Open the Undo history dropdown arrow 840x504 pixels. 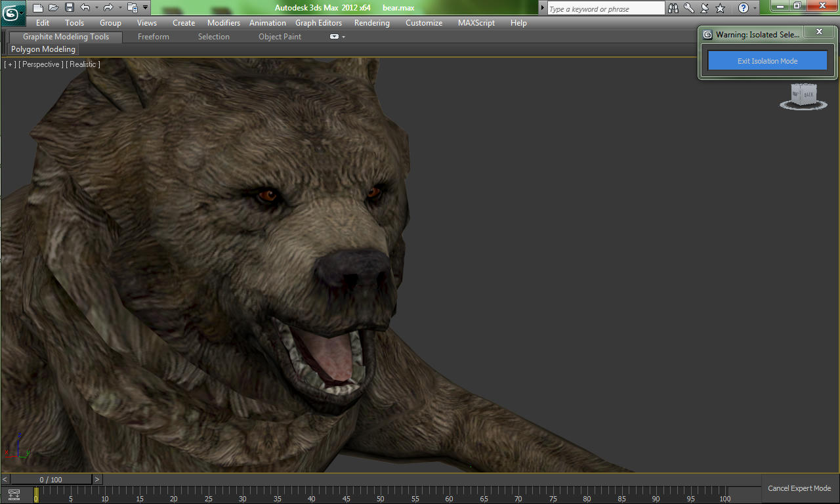point(96,8)
